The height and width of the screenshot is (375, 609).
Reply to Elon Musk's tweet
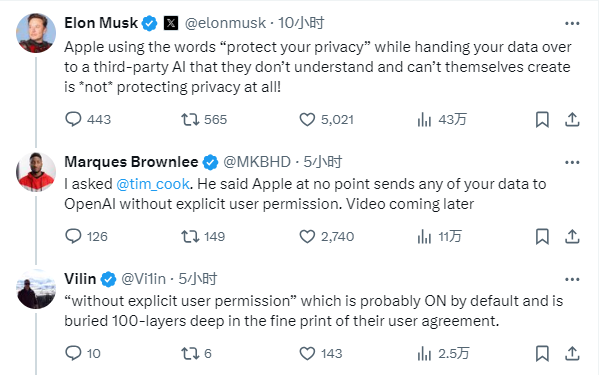[x=73, y=120]
